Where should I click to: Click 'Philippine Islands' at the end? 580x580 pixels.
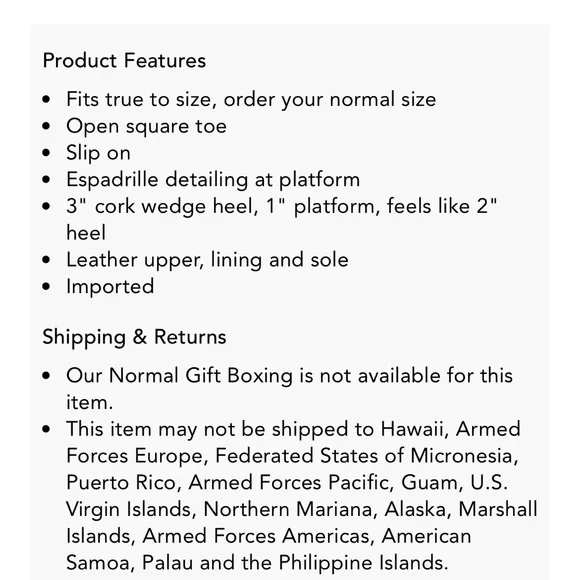[363, 563]
